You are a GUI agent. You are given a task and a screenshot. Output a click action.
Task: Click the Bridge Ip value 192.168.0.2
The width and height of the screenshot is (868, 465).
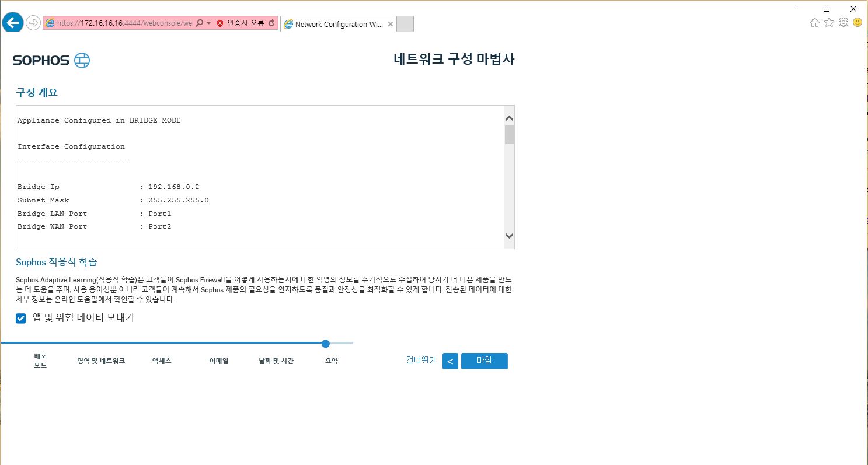[174, 187]
